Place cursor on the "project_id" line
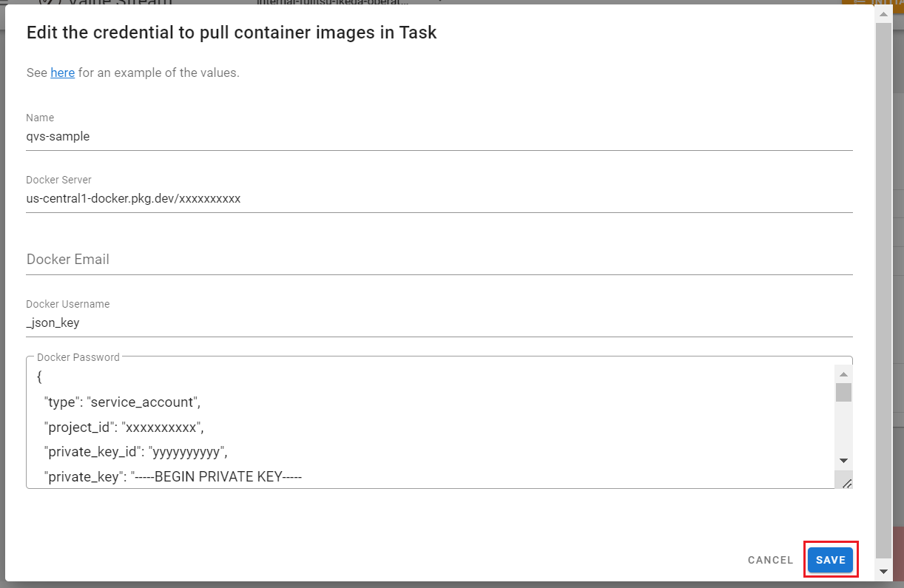The image size is (904, 588). click(124, 428)
